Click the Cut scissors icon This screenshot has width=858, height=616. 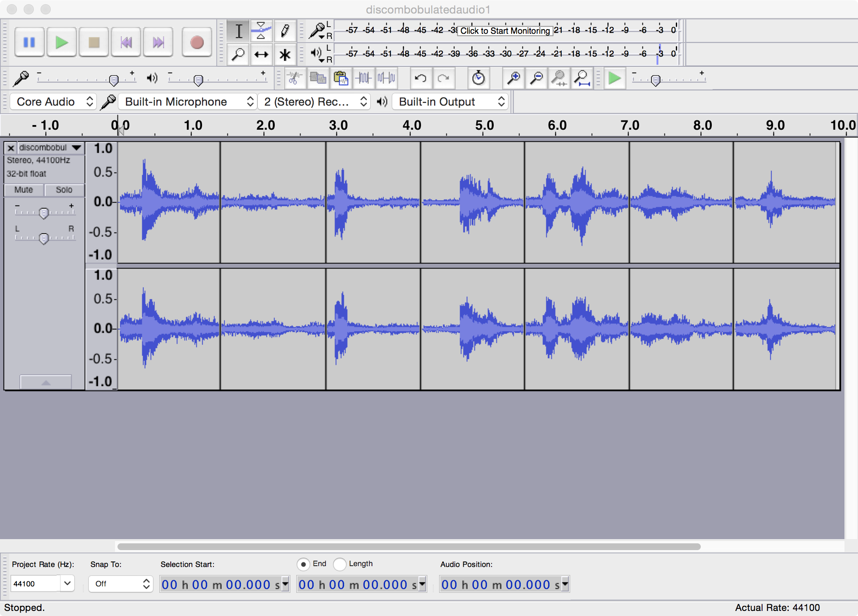pyautogui.click(x=295, y=78)
